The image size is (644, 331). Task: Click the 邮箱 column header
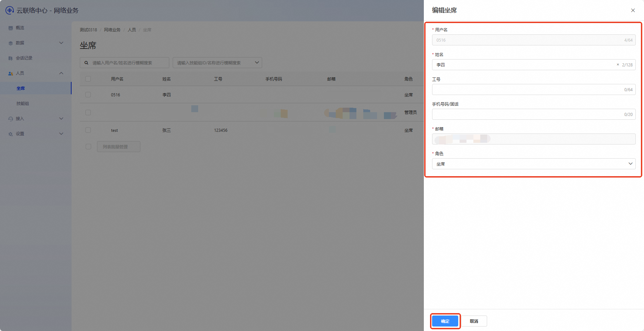click(x=331, y=79)
